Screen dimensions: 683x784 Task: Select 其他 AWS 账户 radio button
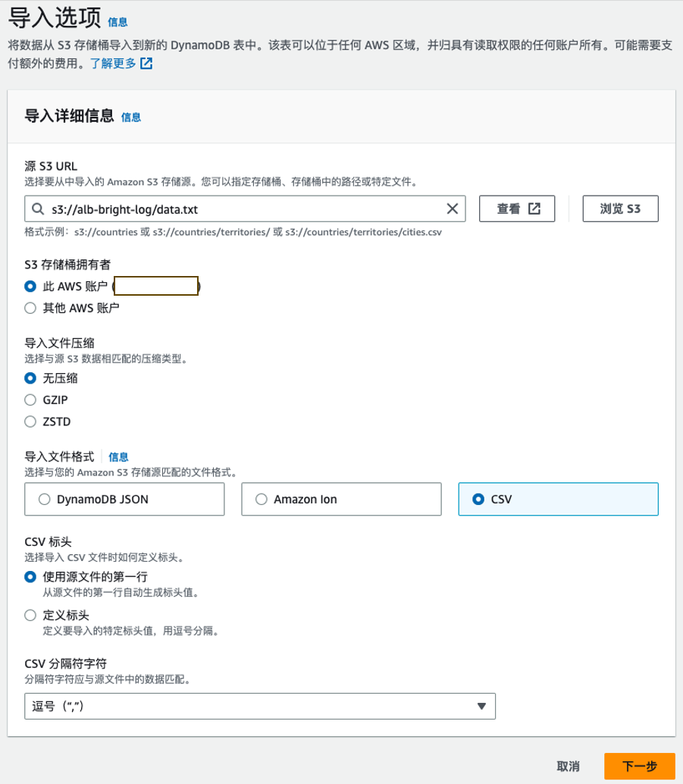(x=30, y=308)
